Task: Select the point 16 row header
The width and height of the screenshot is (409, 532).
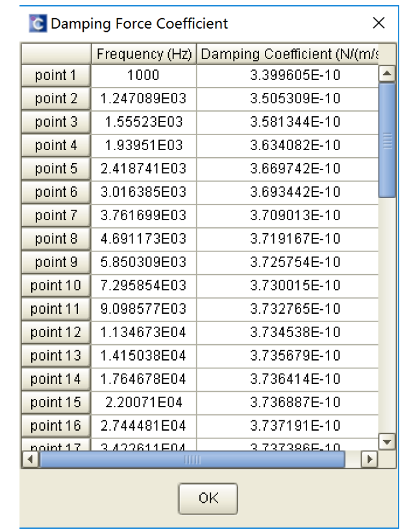Action: (x=56, y=426)
